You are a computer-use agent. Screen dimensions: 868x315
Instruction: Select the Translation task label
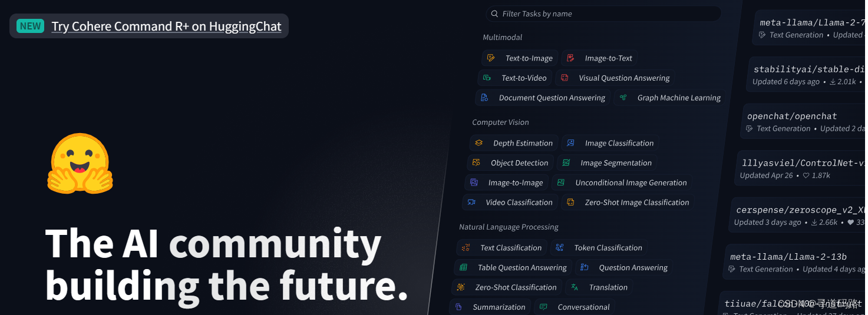tap(608, 287)
